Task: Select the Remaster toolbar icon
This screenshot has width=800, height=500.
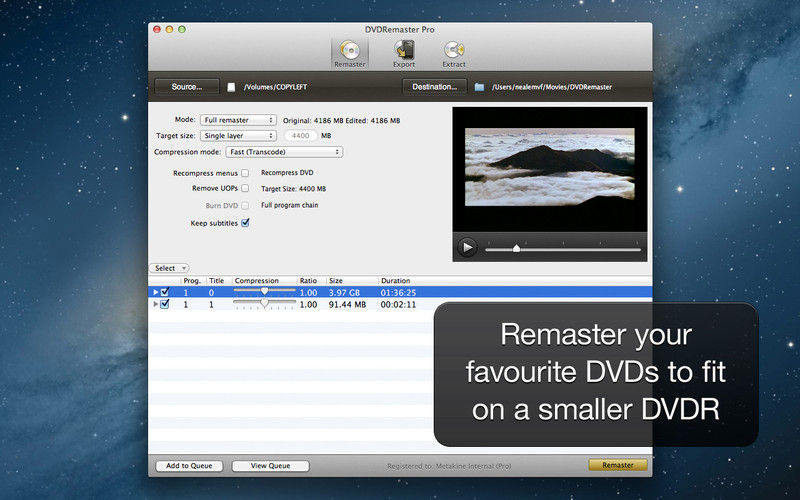Action: 350,54
